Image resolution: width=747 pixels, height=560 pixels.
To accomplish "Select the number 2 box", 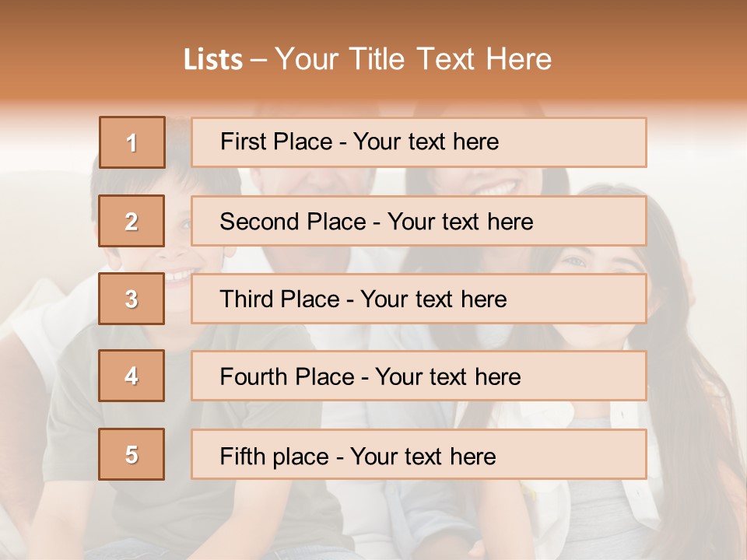I will point(132,221).
